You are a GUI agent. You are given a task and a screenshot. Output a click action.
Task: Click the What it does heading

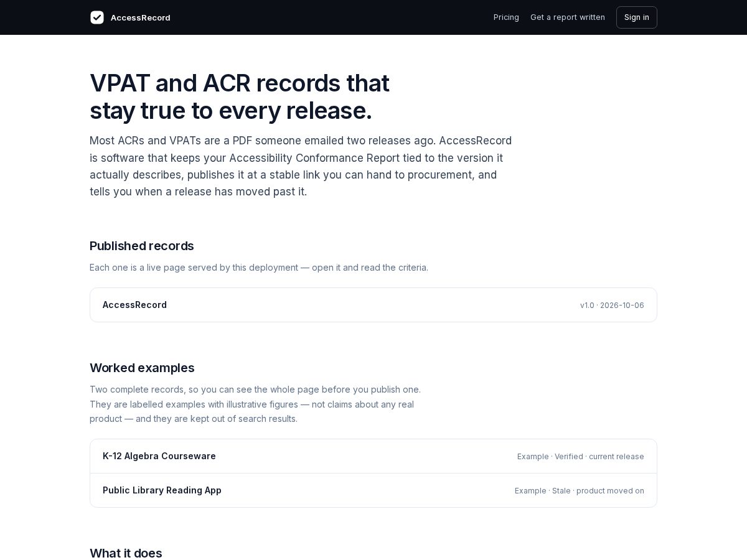pyautogui.click(x=126, y=553)
